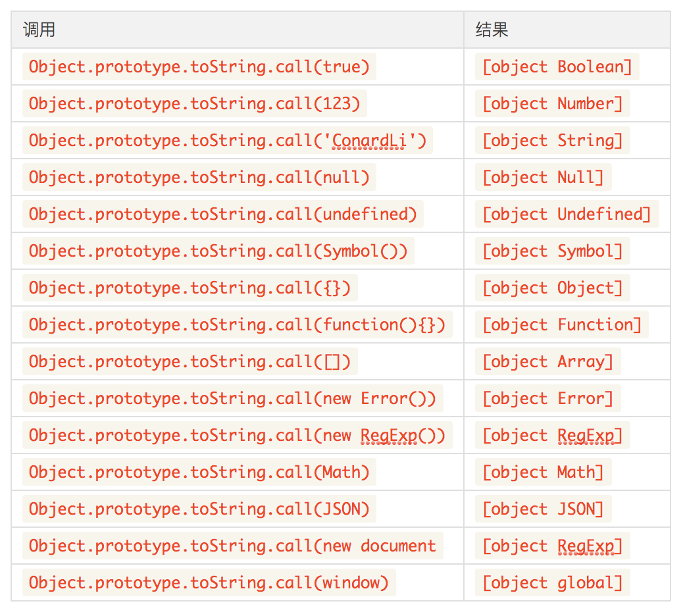Click the 'ConardLi' call code
This screenshot has width=683, height=616.
tap(228, 140)
